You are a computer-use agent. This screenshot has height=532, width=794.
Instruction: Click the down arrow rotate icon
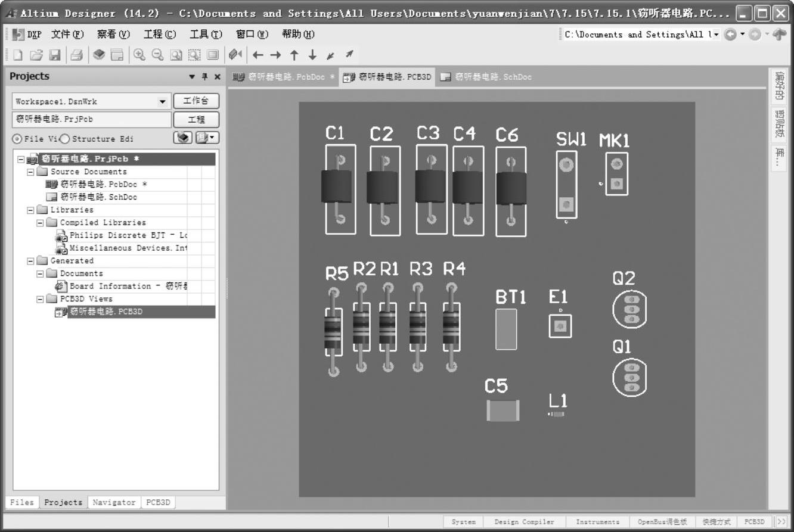tap(312, 55)
